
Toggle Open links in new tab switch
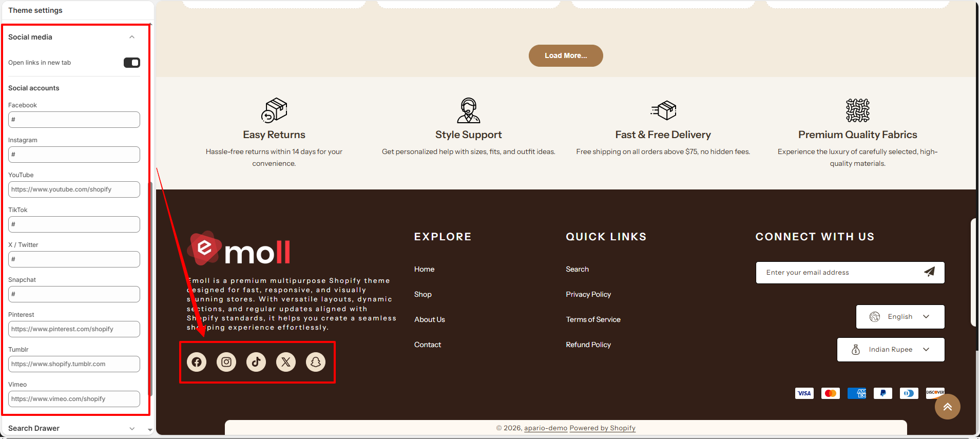coord(132,63)
